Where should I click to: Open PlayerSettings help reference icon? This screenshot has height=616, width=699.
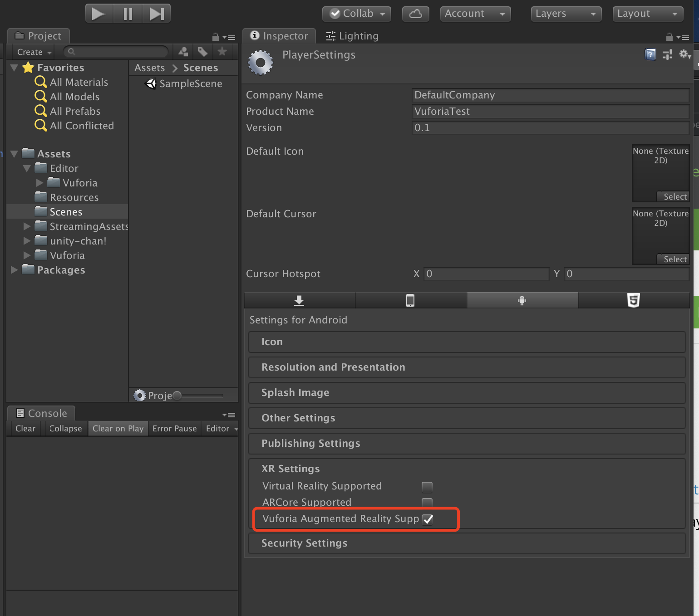(650, 54)
